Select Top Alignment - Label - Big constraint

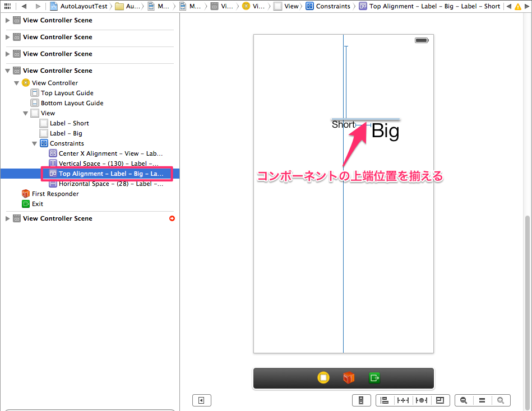pyautogui.click(x=111, y=174)
